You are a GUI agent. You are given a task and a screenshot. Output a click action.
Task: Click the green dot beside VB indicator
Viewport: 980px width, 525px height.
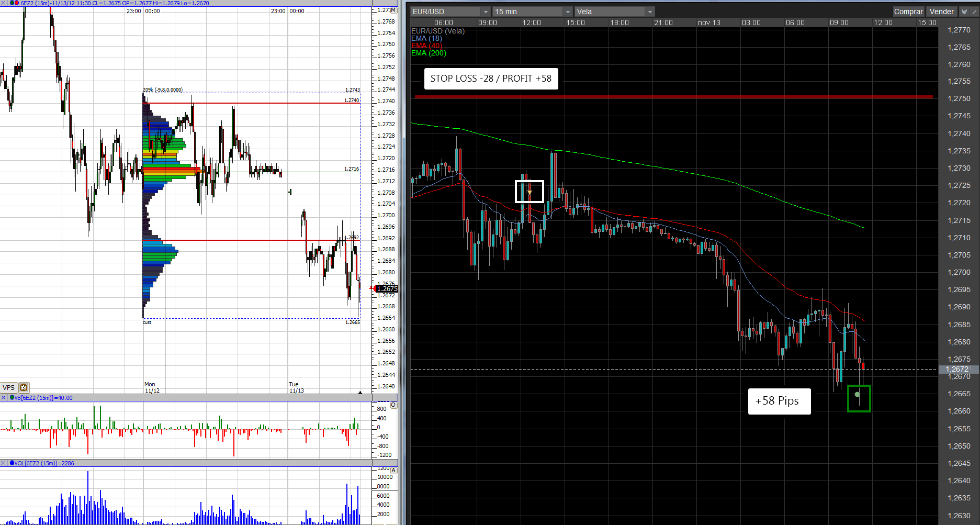[x=12, y=398]
